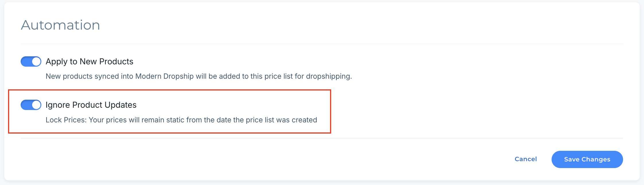Toggle the Apply to New Products switch
This screenshot has width=644, height=185.
(x=31, y=61)
